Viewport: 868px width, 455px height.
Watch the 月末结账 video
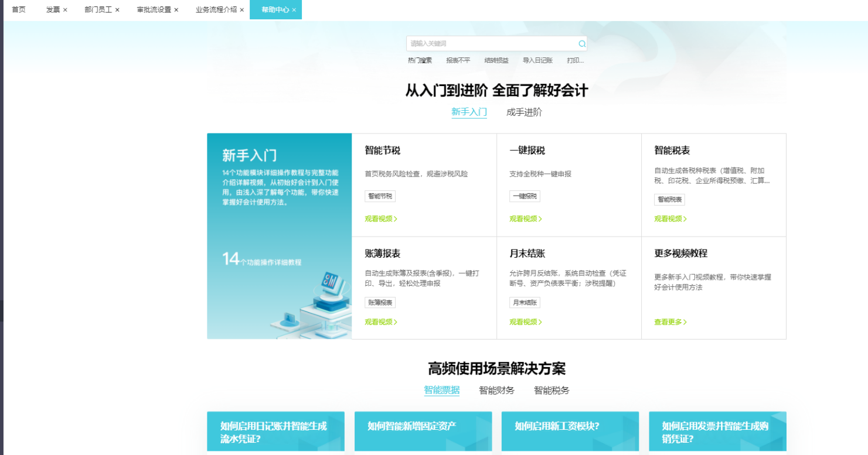coord(525,322)
